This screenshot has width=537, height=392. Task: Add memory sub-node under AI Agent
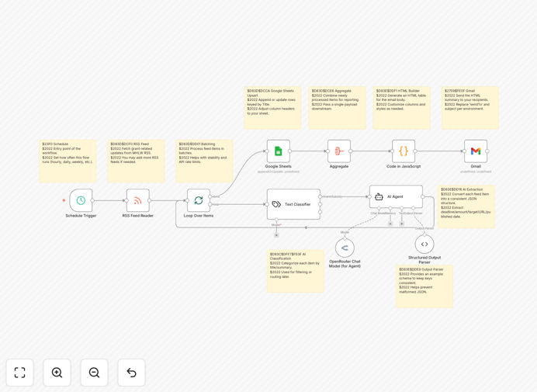pos(390,224)
